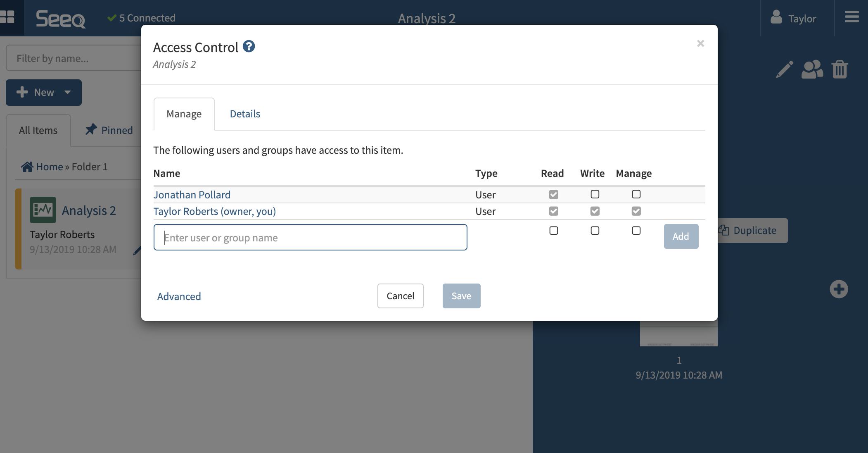Select the Pinned tab
The width and height of the screenshot is (868, 453).
[109, 130]
